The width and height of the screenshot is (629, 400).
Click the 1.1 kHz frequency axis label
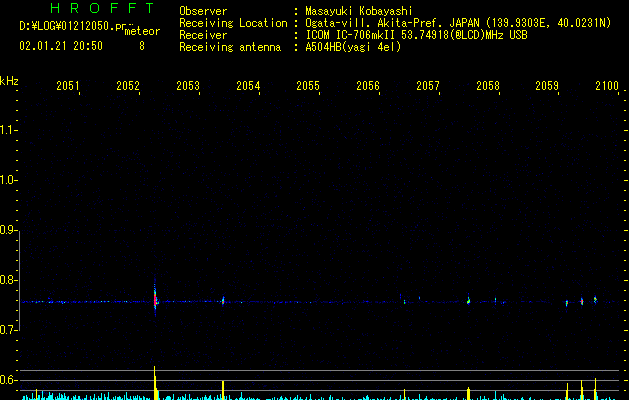click(x=8, y=130)
